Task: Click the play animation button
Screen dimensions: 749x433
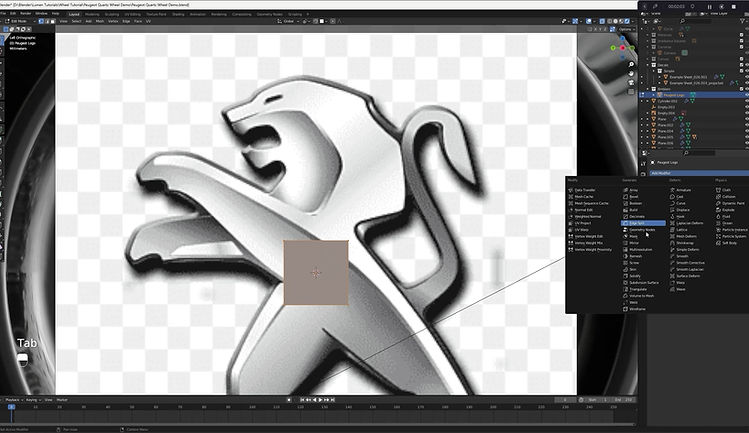Action: pyautogui.click(x=321, y=400)
